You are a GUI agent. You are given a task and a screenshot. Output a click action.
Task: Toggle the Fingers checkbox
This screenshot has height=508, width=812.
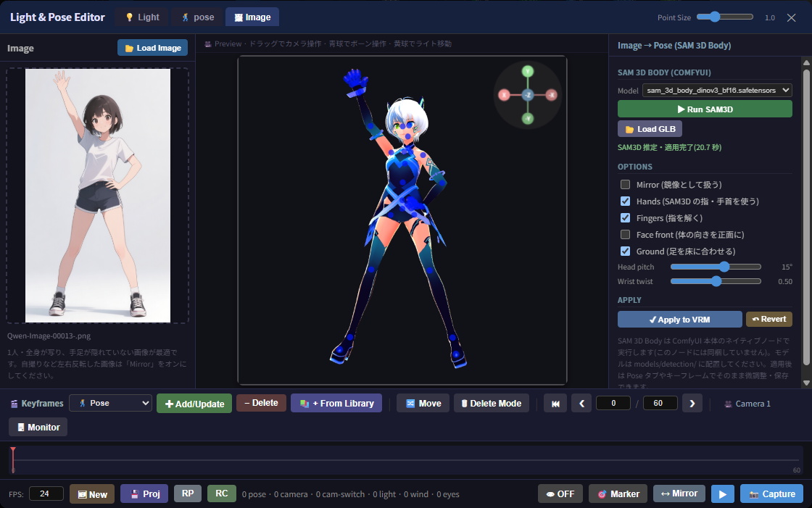[x=626, y=218]
